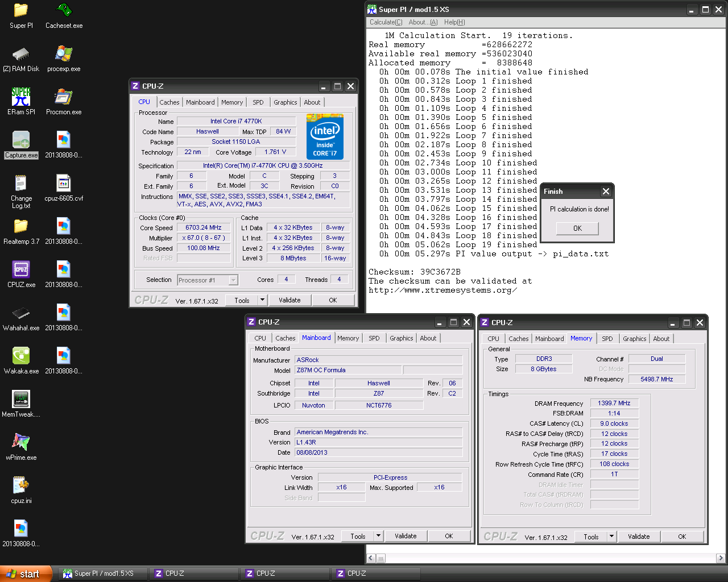The width and height of the screenshot is (728, 582).
Task: Click the Super PI title bar icon
Action: coord(372,9)
